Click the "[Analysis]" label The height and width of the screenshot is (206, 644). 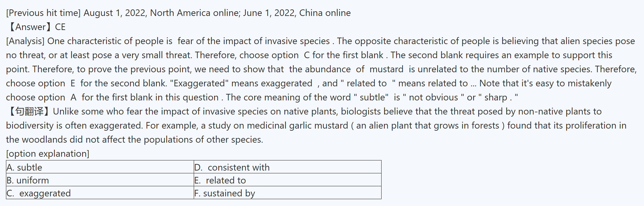point(25,41)
